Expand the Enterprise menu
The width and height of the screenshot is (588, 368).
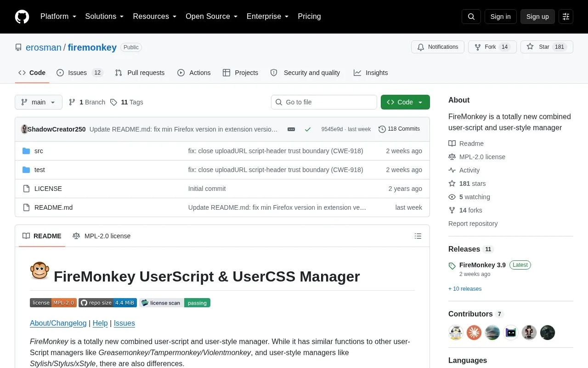pyautogui.click(x=267, y=17)
